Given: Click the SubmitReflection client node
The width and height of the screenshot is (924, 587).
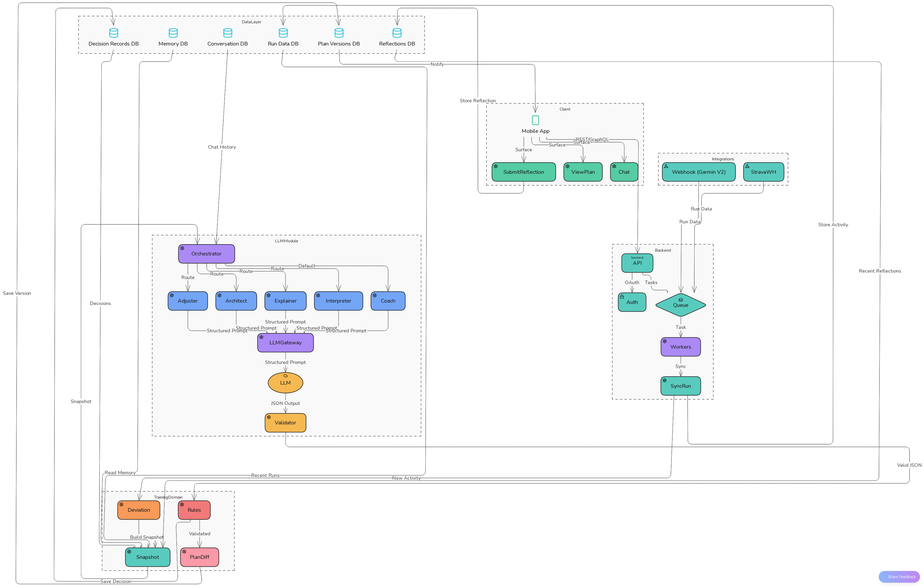Looking at the screenshot, I should tap(524, 172).
